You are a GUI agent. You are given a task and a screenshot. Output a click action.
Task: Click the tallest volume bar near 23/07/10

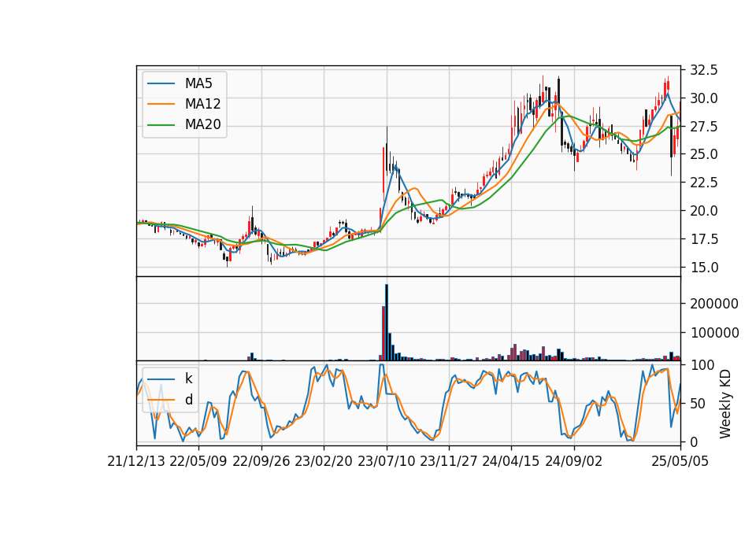[387, 323]
